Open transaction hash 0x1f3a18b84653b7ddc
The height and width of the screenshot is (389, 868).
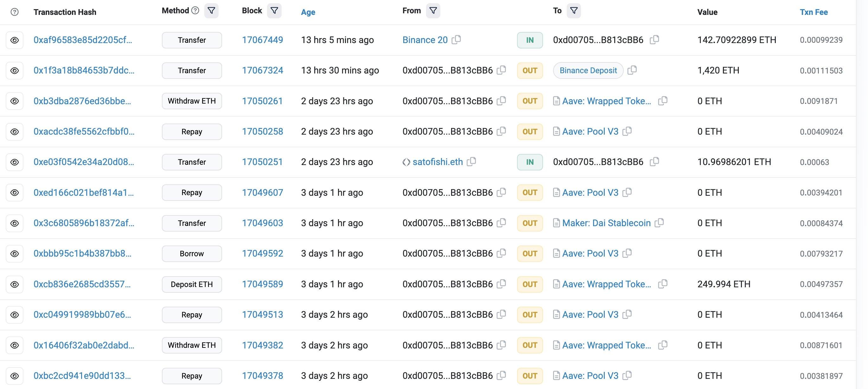coord(84,70)
